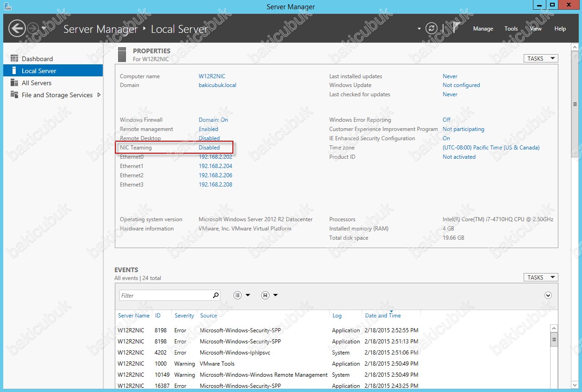582x392 pixels.
Task: Open the Manage menu
Action: (483, 29)
